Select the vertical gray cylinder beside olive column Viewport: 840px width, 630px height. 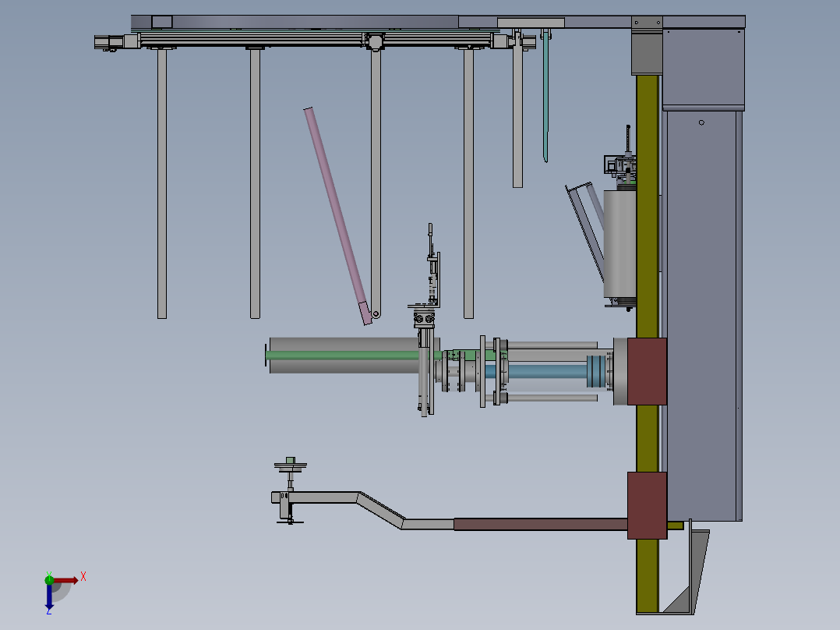tap(619, 244)
